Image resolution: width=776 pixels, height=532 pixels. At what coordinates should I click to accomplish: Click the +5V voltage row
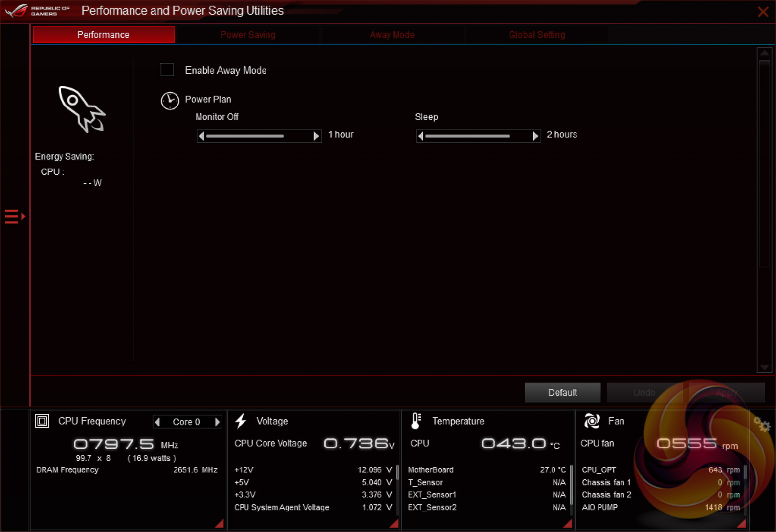point(313,482)
